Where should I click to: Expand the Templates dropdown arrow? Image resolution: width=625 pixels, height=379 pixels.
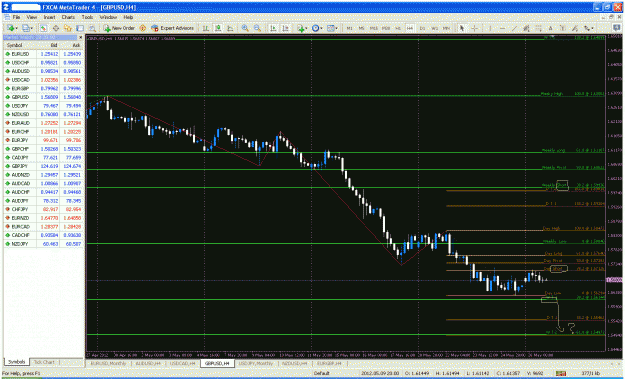pos(336,28)
